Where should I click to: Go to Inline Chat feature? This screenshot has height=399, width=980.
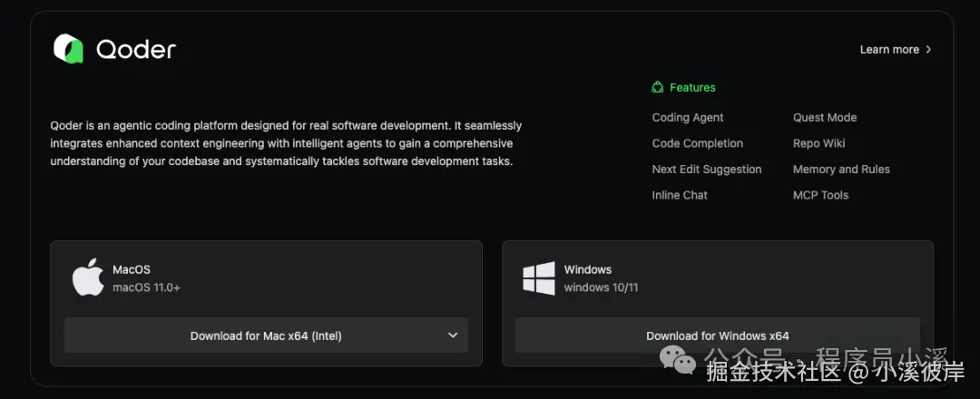click(x=680, y=195)
